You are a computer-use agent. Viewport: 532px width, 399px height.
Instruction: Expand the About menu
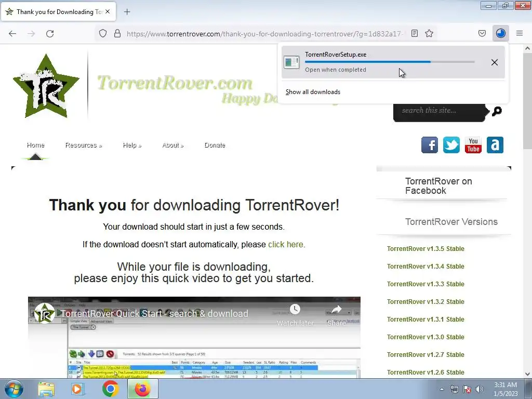click(172, 145)
